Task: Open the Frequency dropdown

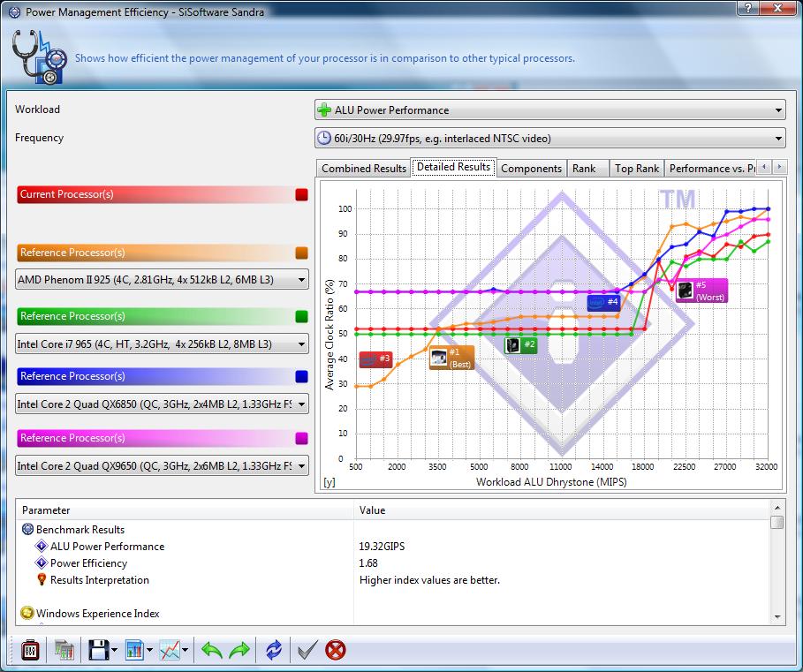Action: [549, 139]
